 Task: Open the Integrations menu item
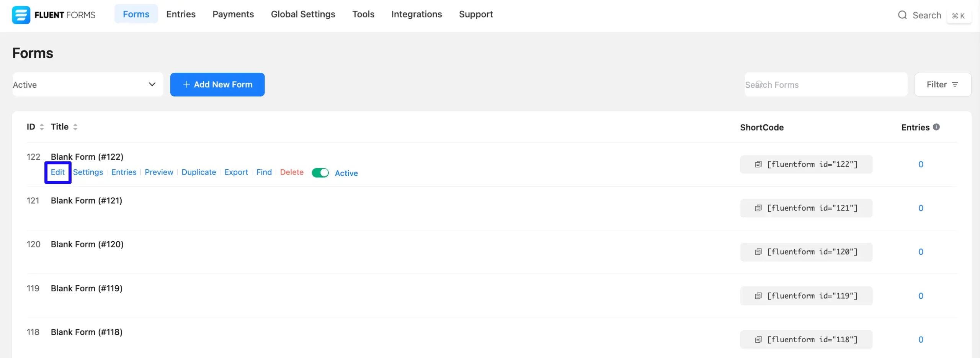416,14
